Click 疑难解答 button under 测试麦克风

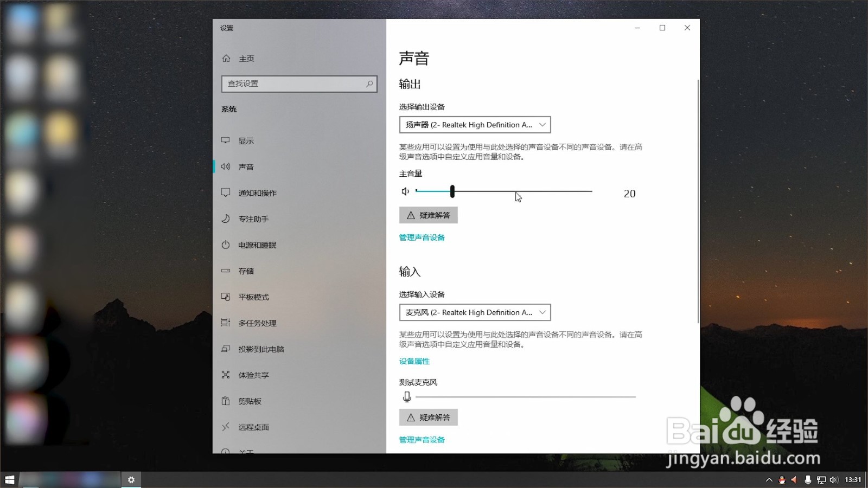coord(429,418)
